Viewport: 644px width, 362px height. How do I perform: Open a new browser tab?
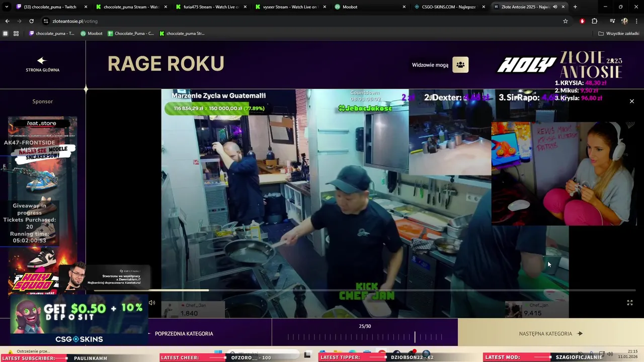coord(575,7)
